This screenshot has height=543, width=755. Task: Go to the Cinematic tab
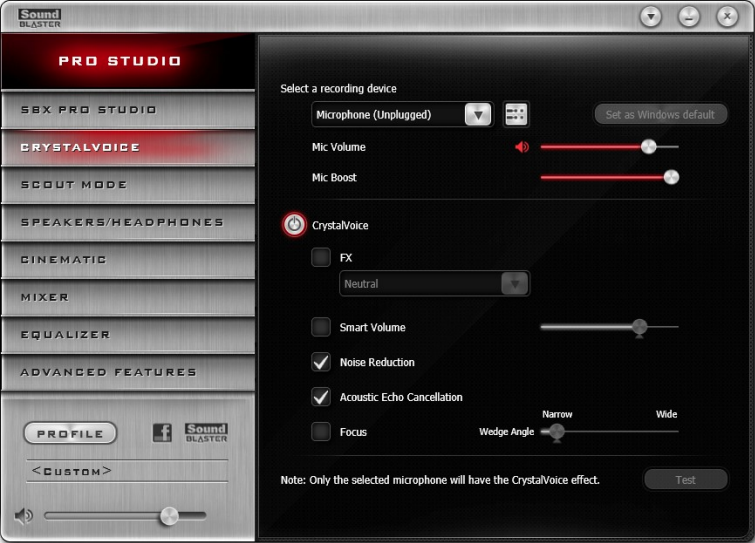pyautogui.click(x=128, y=260)
